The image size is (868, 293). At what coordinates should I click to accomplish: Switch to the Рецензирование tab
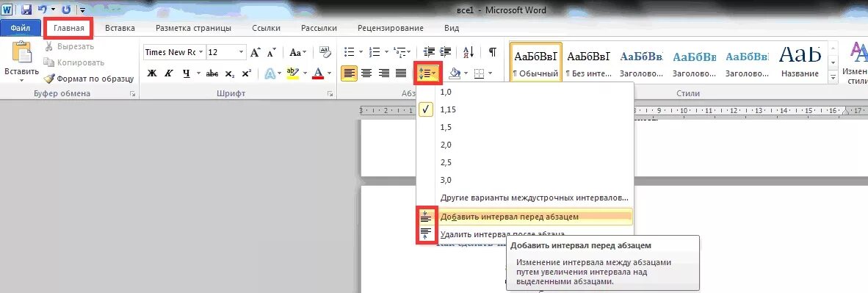391,28
